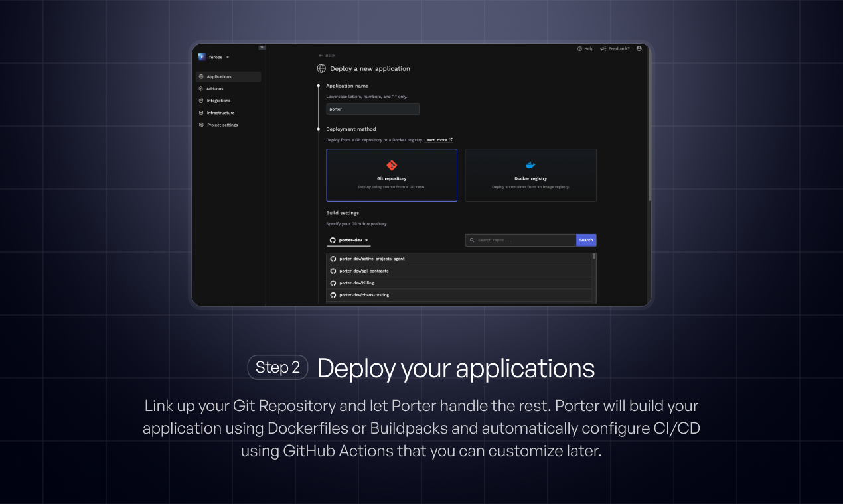The height and width of the screenshot is (504, 843).
Task: Click the Add-ons cube icon in sidebar
Action: [x=201, y=88]
